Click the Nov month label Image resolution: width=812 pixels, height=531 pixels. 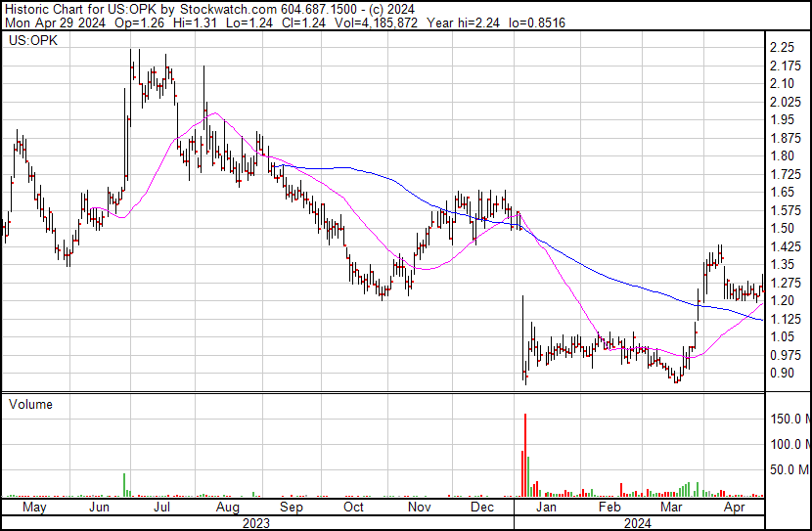click(x=420, y=508)
